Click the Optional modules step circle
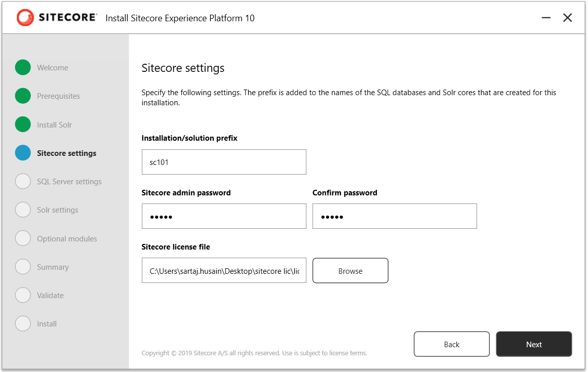The width and height of the screenshot is (588, 372). tap(23, 238)
